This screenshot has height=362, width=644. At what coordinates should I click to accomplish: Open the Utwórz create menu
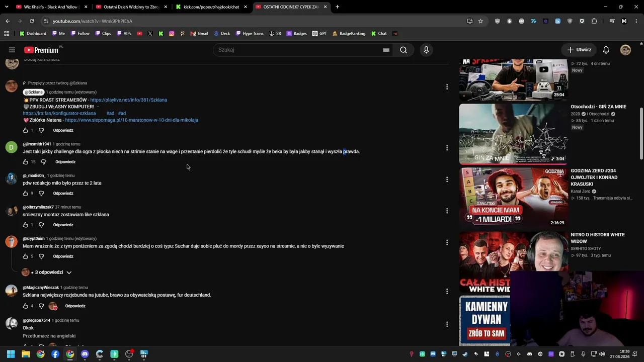tap(579, 50)
